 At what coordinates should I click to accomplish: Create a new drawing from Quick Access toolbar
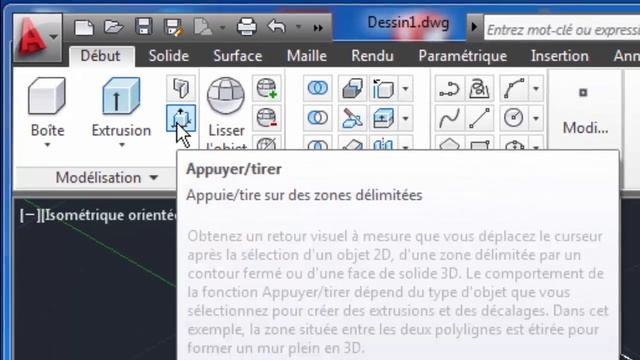pos(84,27)
